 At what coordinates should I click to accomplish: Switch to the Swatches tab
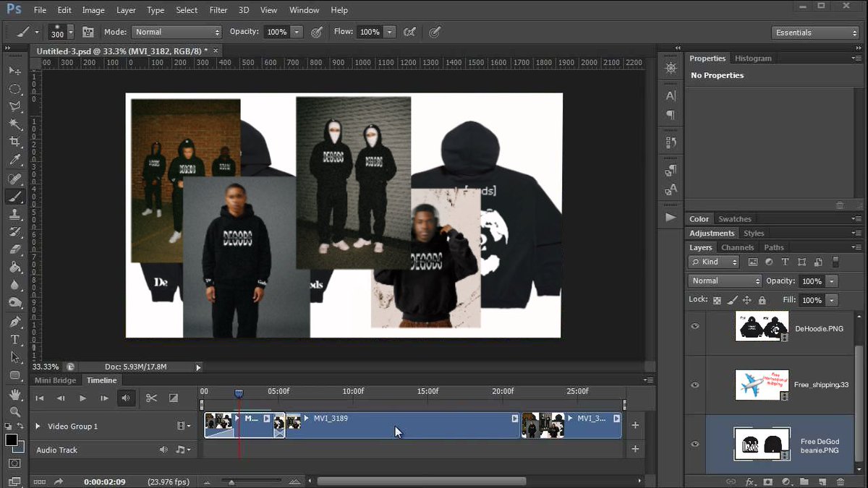tap(735, 219)
